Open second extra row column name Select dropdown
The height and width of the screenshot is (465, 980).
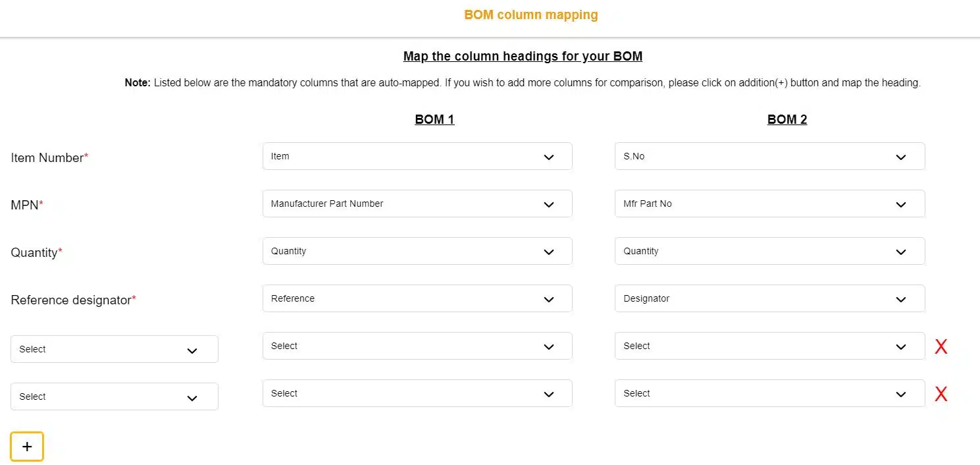(114, 397)
